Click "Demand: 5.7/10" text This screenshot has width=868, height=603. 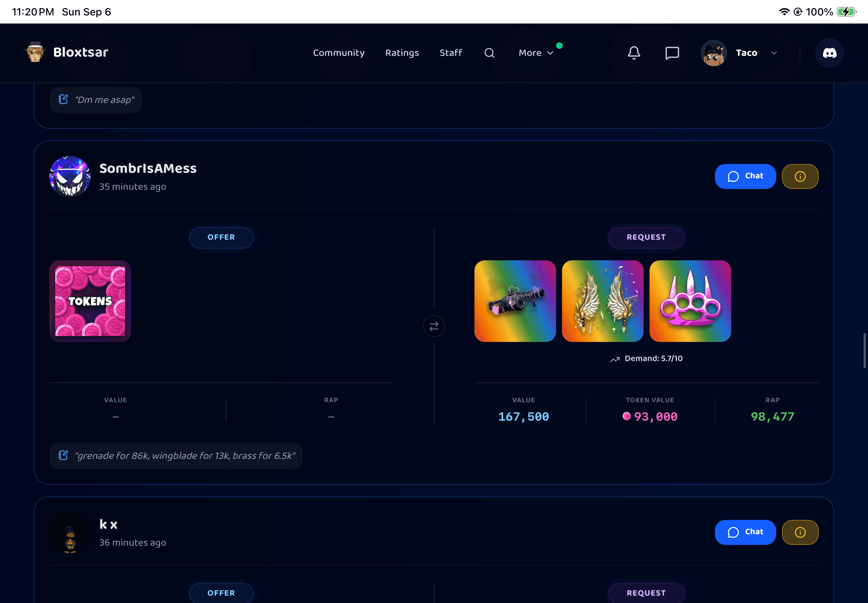(653, 358)
